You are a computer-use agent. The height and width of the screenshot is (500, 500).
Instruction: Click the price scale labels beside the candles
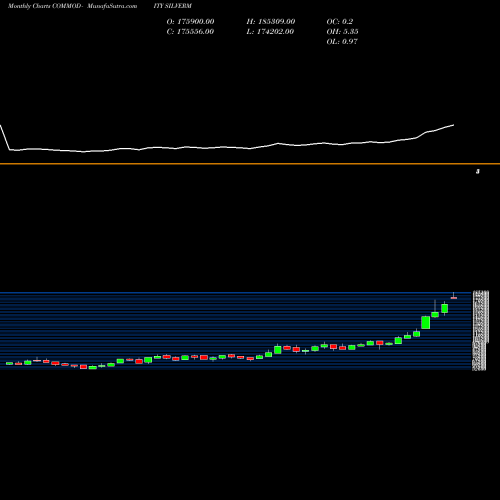click(x=480, y=330)
